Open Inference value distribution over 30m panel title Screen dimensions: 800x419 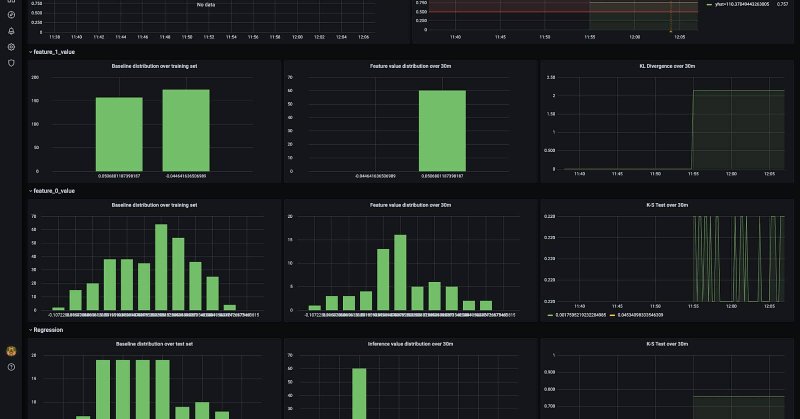(x=410, y=344)
